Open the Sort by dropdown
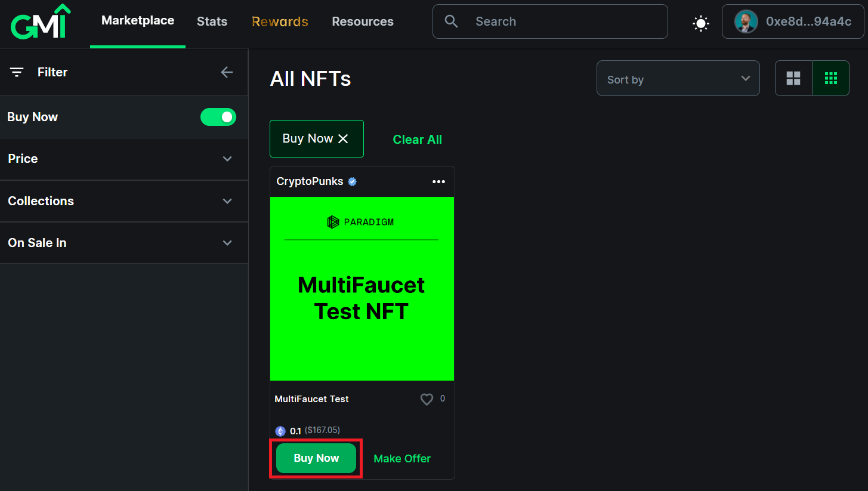868x491 pixels. 678,78
